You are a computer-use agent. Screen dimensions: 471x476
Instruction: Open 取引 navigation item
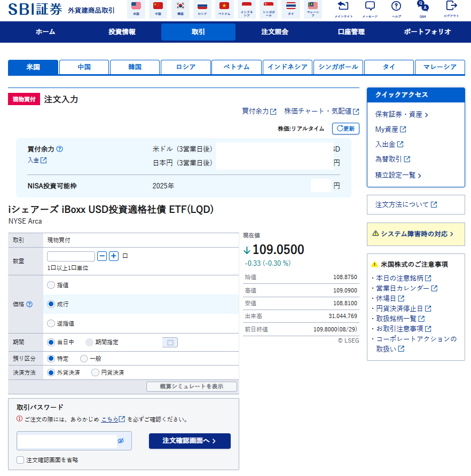tap(198, 32)
